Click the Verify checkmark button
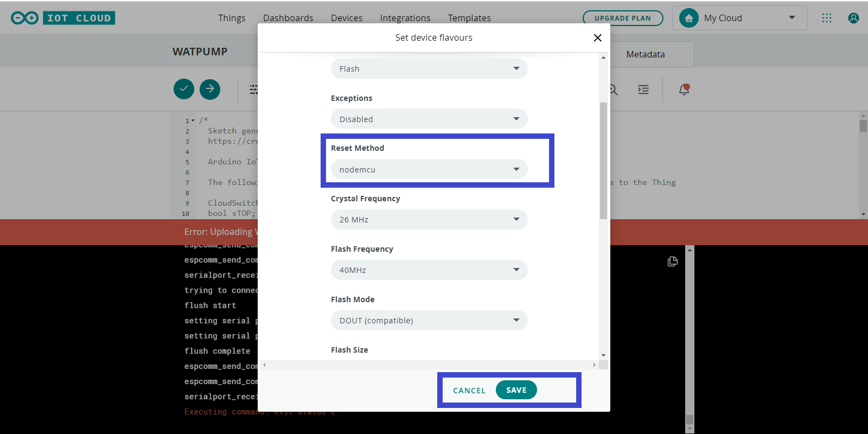868x434 pixels. [x=184, y=89]
